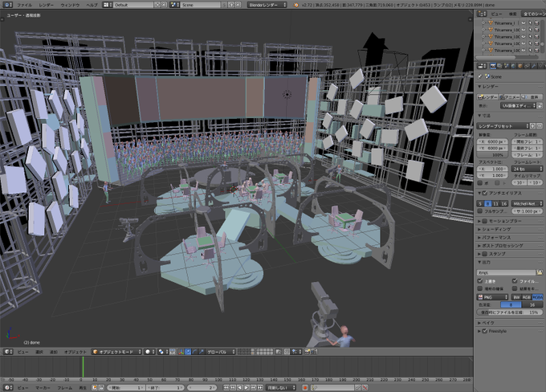Screen dimensions: 546x392
Task: Open the screen layout Default selector
Action: point(133,5)
